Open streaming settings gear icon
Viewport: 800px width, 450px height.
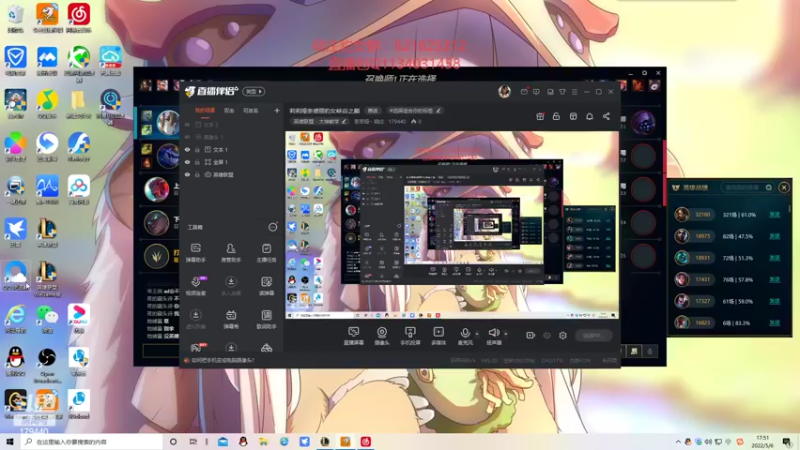pyautogui.click(x=563, y=335)
